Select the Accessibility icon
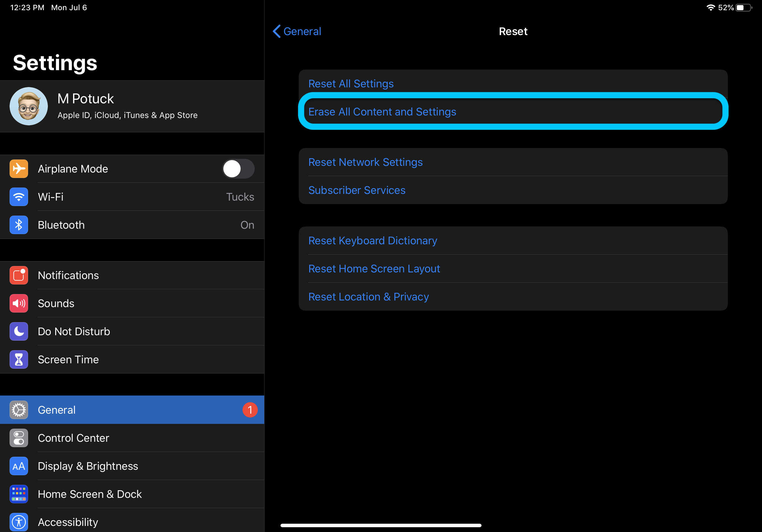 pyautogui.click(x=19, y=522)
